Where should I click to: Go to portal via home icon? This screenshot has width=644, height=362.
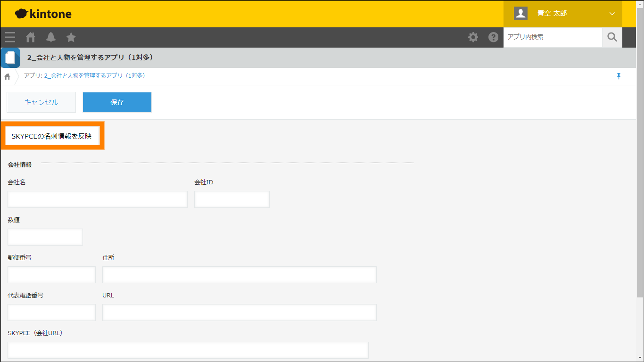click(31, 37)
